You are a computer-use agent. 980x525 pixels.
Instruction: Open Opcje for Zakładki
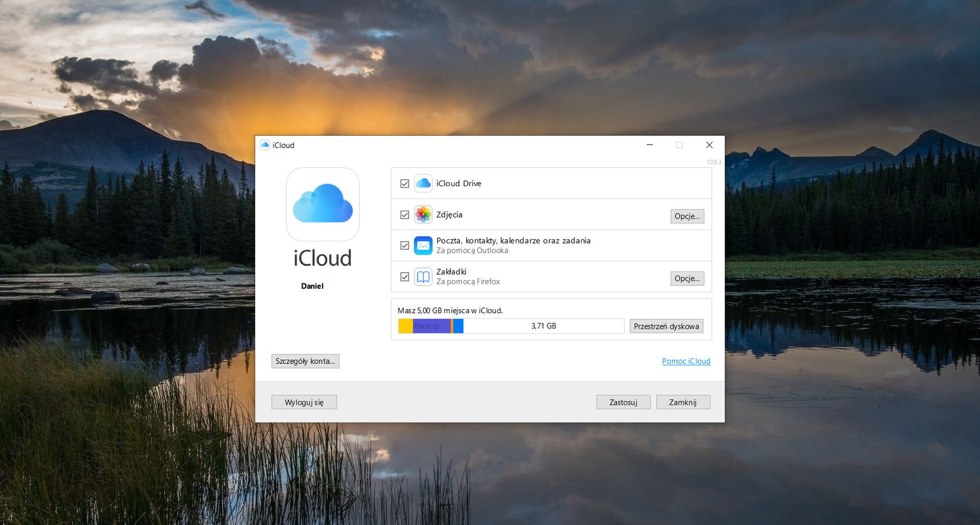coord(687,278)
